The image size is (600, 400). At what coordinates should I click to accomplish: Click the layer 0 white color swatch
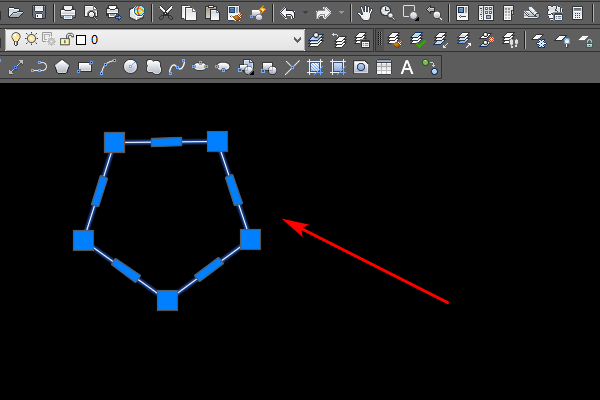pos(81,40)
